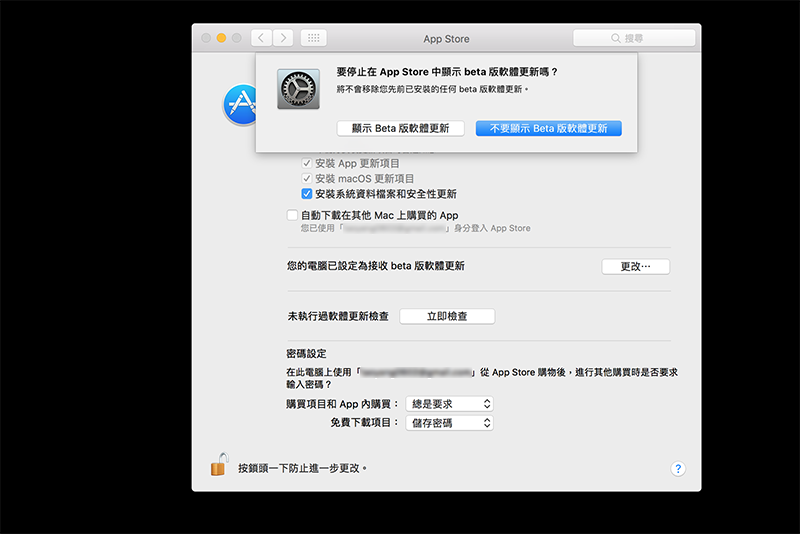Uncheck 安裝系統資料檔案和安全性更新

click(307, 194)
